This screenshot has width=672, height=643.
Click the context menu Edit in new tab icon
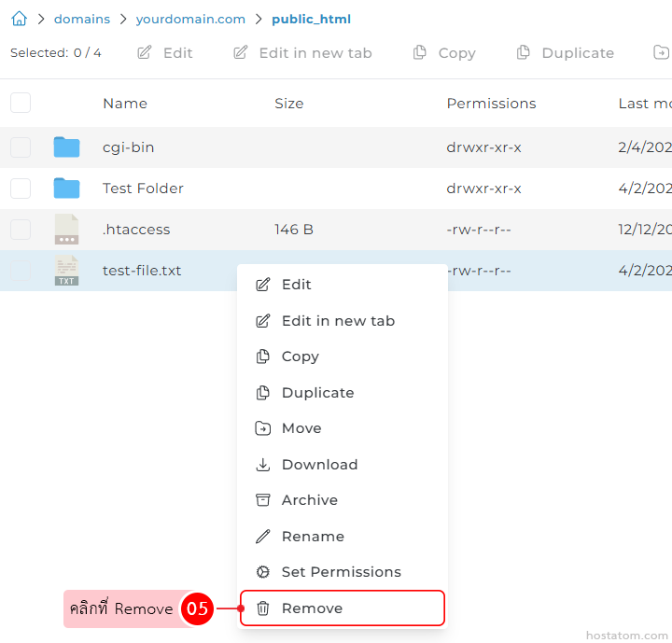coord(262,321)
